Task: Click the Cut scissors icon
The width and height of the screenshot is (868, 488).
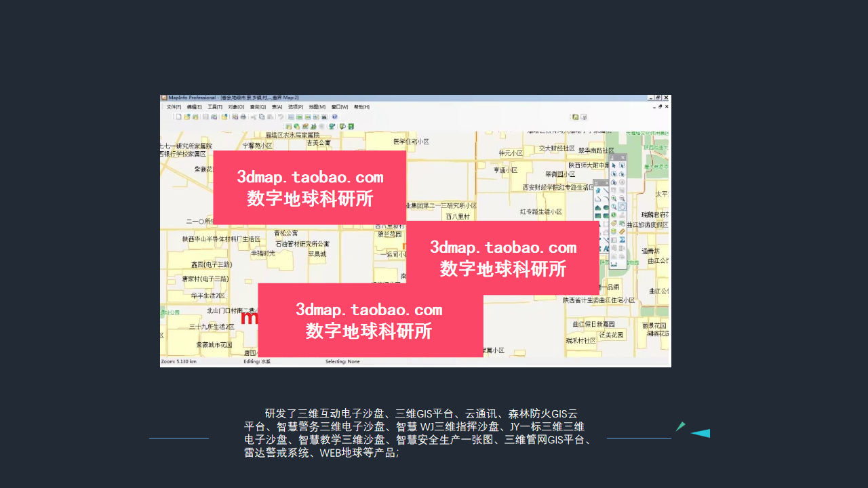Action: coord(254,117)
